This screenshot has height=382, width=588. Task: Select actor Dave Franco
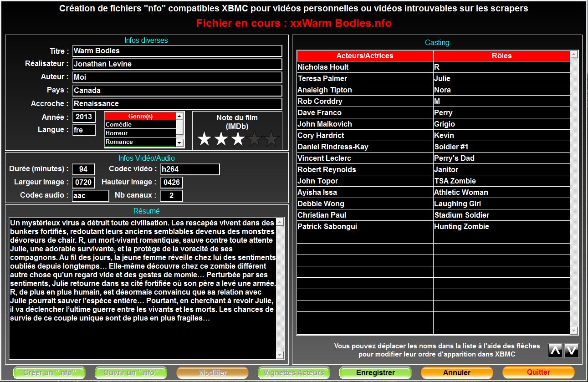click(365, 112)
